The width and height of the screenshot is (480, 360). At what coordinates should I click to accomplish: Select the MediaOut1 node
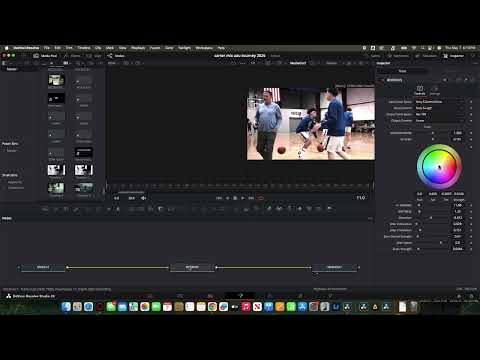(334, 267)
